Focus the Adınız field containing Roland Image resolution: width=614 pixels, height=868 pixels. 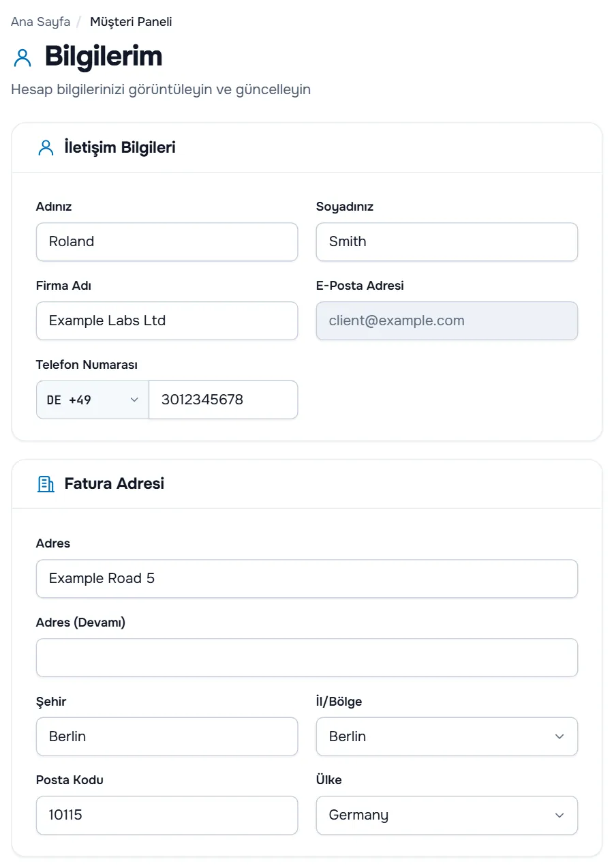point(167,242)
